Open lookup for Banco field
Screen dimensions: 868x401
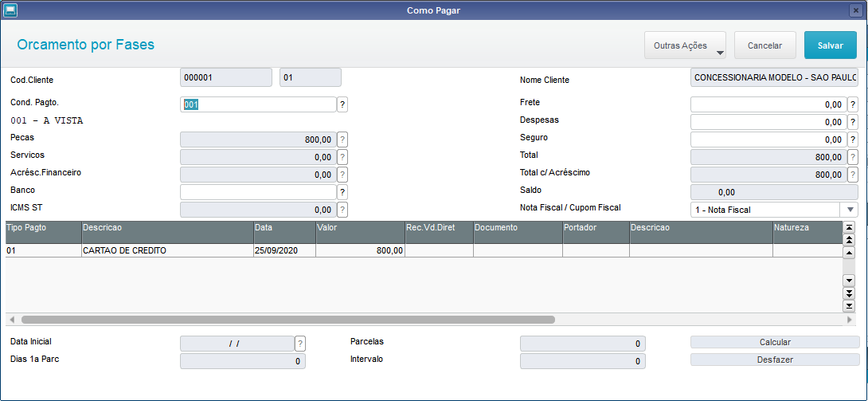point(342,192)
